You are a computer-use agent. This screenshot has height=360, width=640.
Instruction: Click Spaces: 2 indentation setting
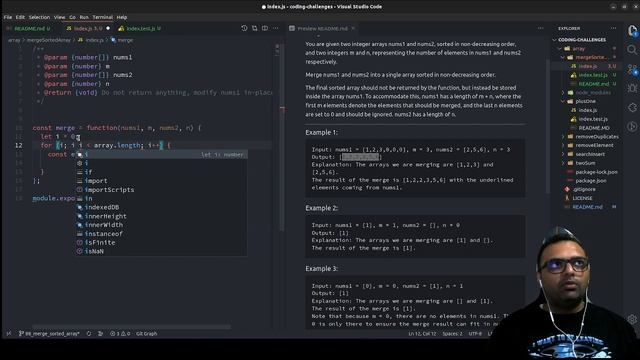coord(453,333)
